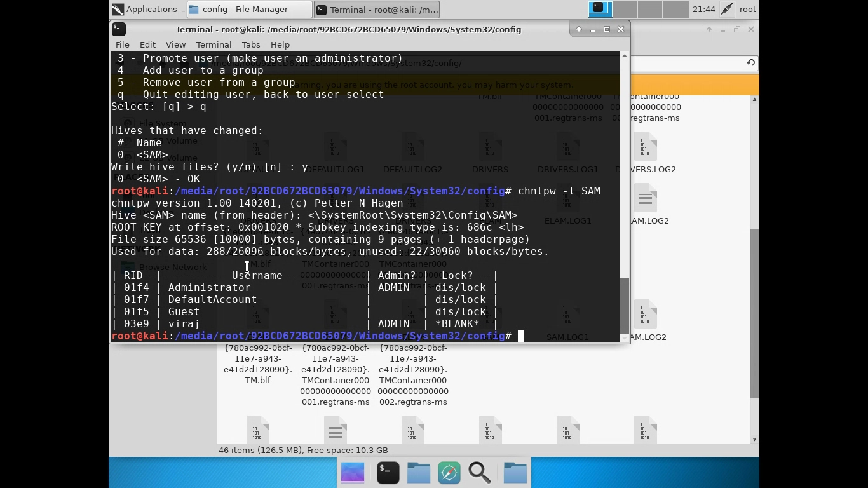Viewport: 868px width, 488px height.
Task: Click the Guest row in user table
Action: click(x=305, y=311)
